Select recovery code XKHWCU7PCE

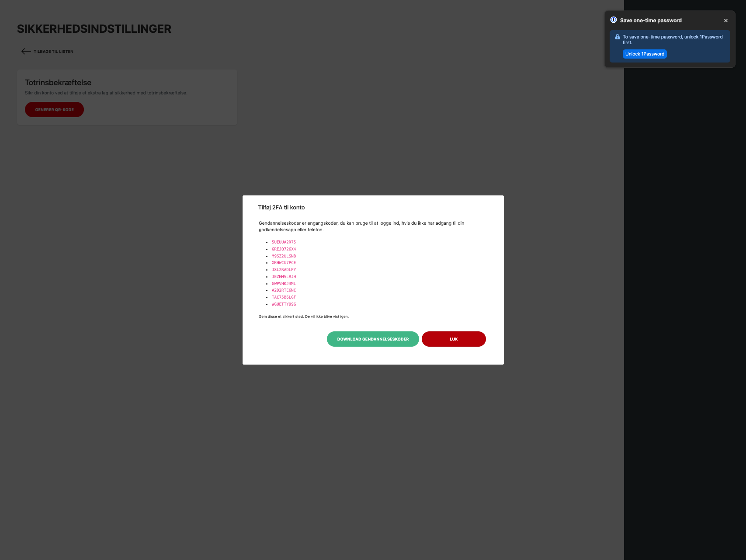point(284,263)
